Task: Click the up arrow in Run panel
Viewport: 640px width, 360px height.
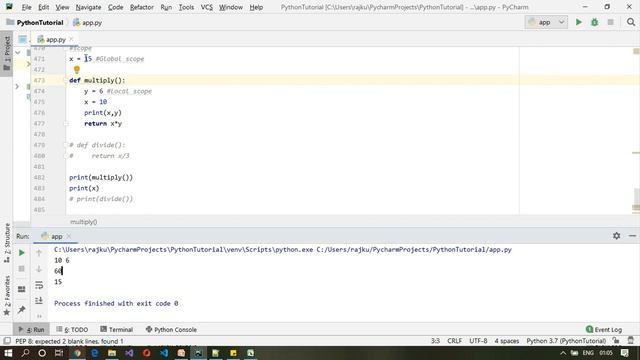Action: point(39,253)
